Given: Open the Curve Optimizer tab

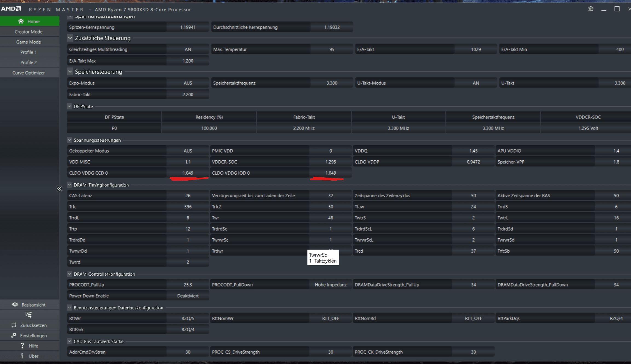Looking at the screenshot, I should [30, 73].
